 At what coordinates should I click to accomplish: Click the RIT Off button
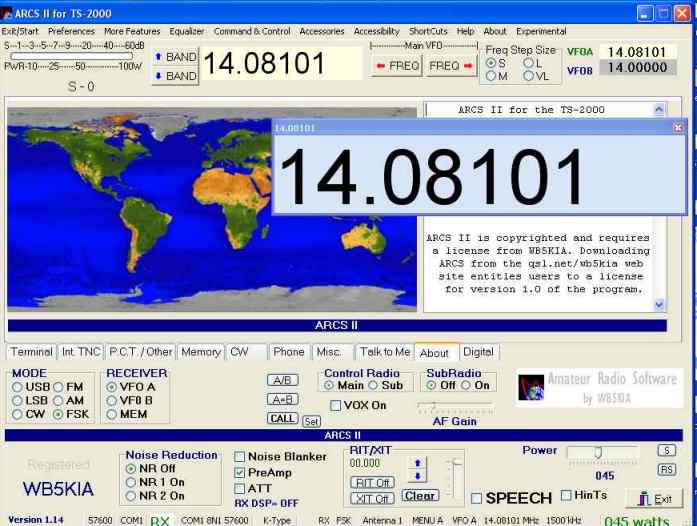tap(371, 483)
